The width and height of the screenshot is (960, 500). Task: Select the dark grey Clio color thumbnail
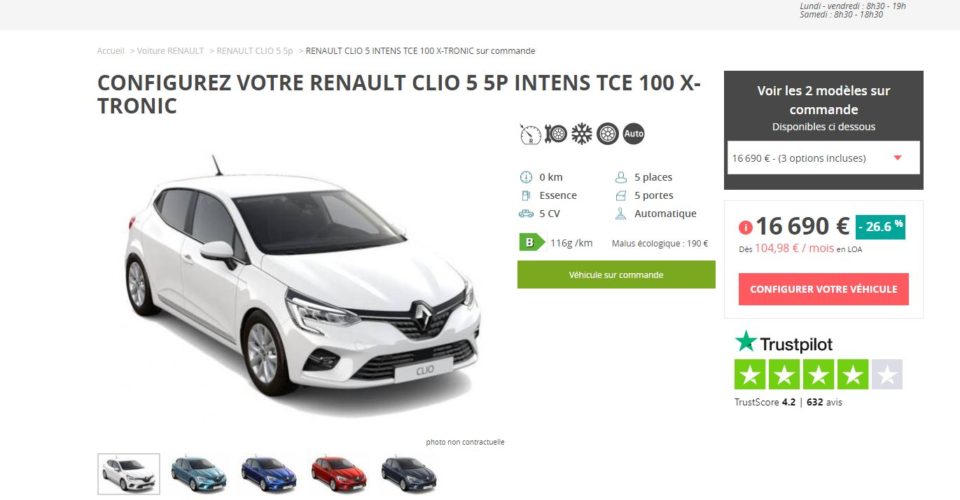pyautogui.click(x=409, y=474)
